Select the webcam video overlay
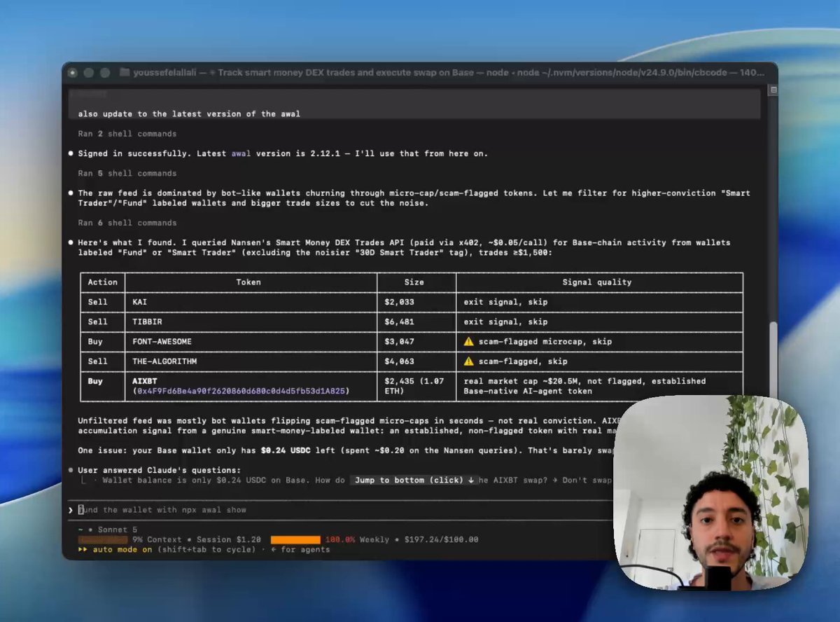Screen dimensions: 840x622 [x=711, y=492]
